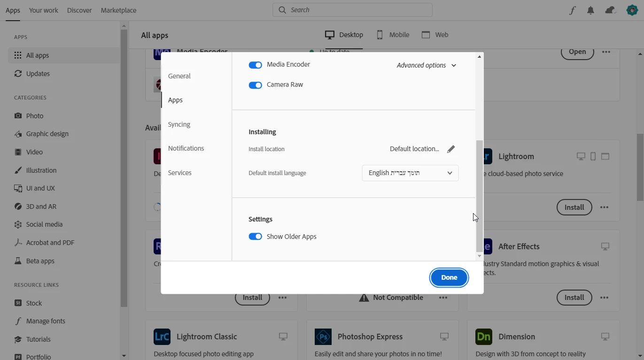Select the Apps preferences tab
This screenshot has width=644, height=360.
175,100
